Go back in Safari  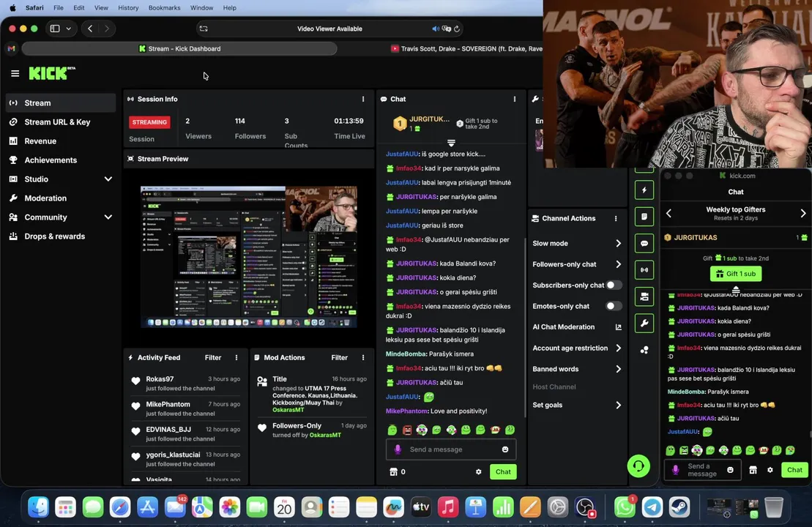click(90, 29)
